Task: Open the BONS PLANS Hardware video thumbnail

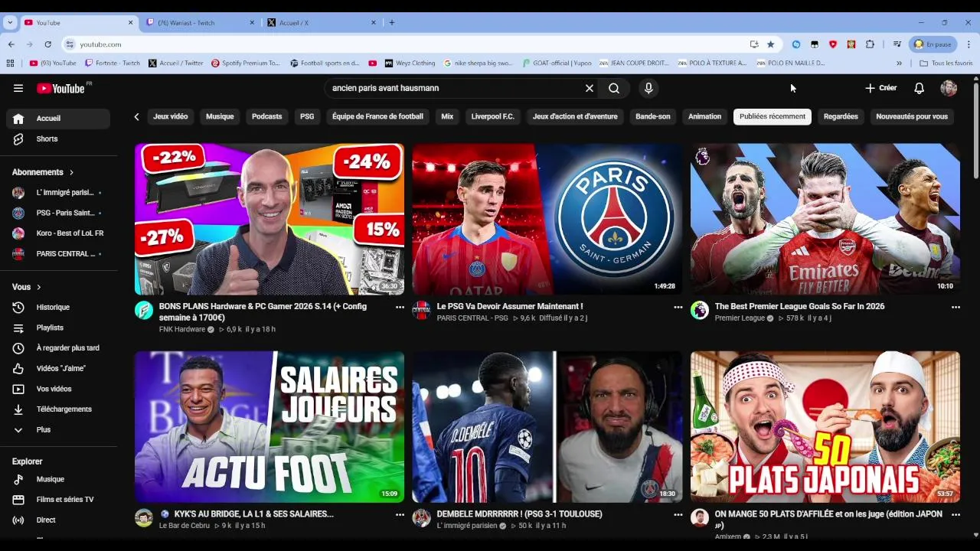Action: tap(269, 219)
